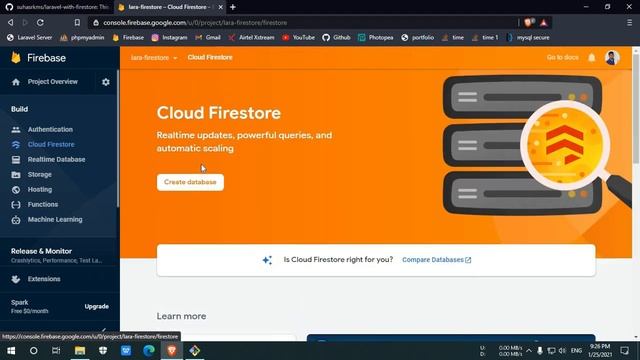The image size is (640, 360).
Task: Click the notifications bell icon
Action: pos(591,58)
